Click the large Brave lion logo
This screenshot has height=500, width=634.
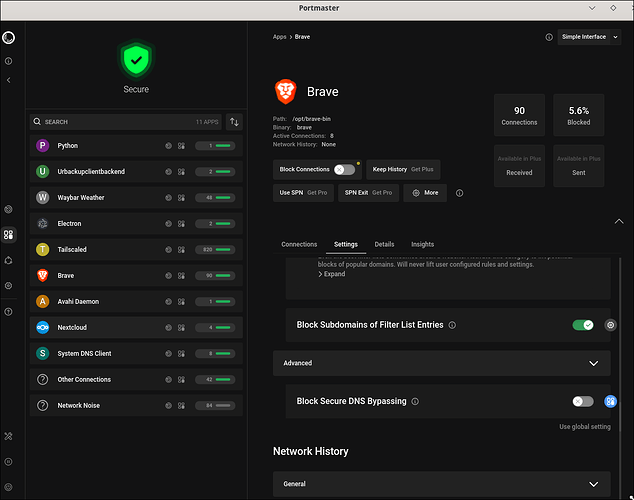(x=286, y=91)
